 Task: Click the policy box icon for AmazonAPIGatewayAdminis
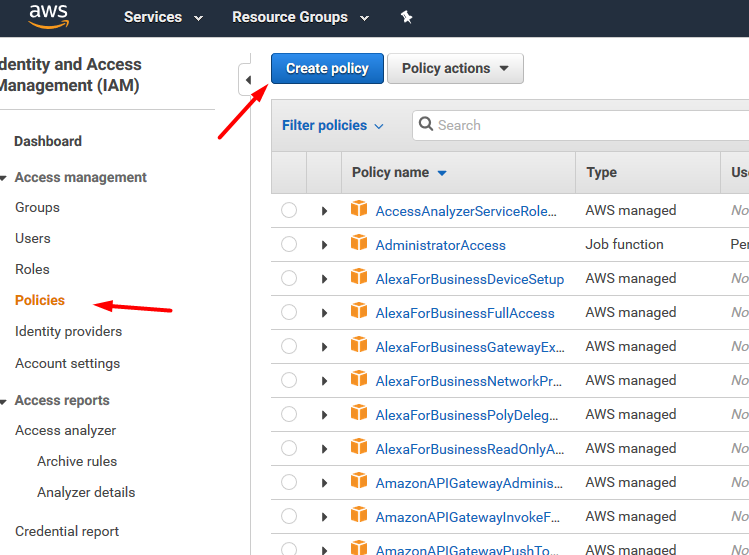(x=359, y=481)
